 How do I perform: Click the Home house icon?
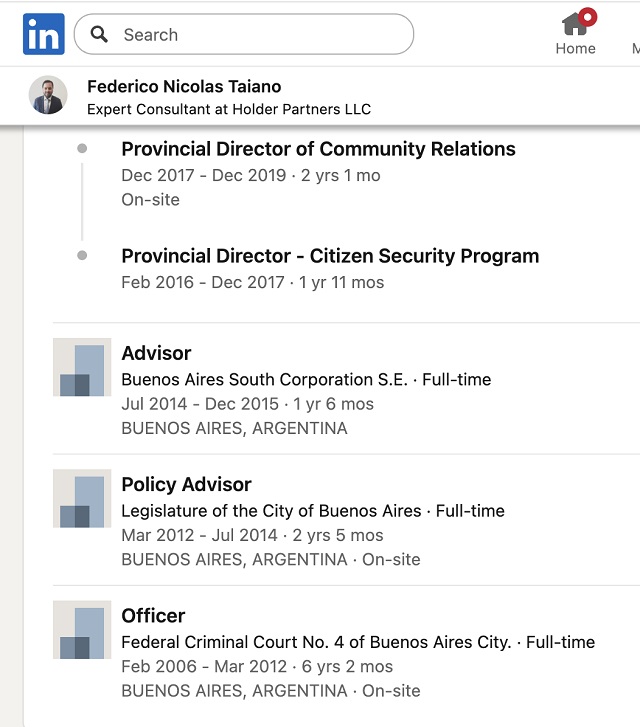tap(574, 24)
